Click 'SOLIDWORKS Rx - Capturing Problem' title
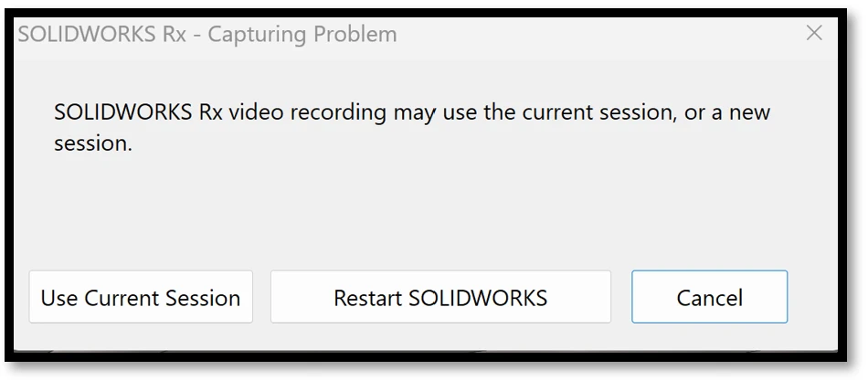The image size is (868, 381). [207, 35]
